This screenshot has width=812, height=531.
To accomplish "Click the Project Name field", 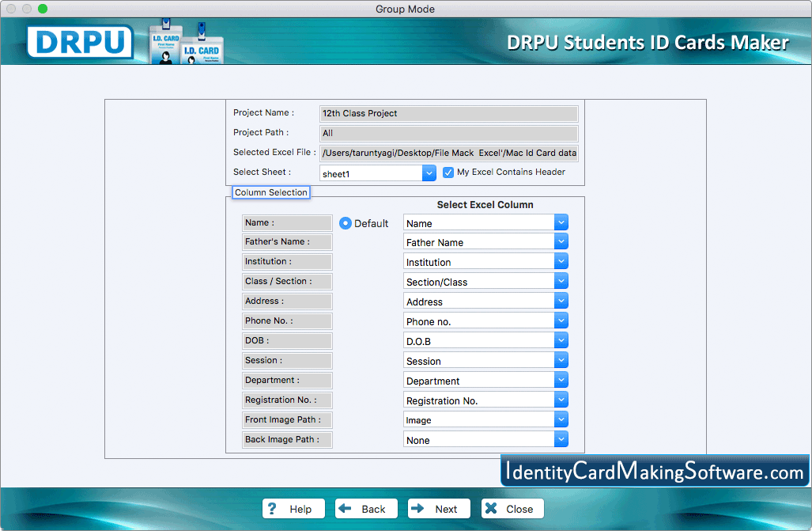I will point(449,114).
